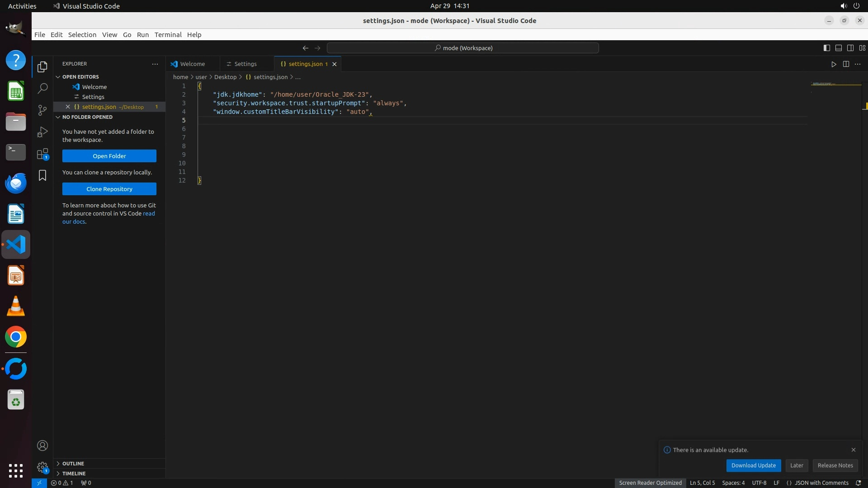868x488 pixels.
Task: Expand the Outline section
Action: point(73,464)
